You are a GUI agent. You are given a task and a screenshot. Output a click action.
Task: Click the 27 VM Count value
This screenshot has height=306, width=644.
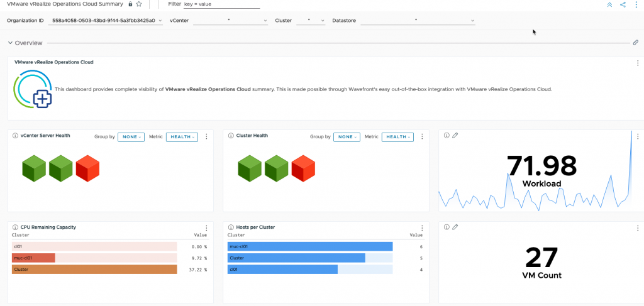tap(541, 258)
